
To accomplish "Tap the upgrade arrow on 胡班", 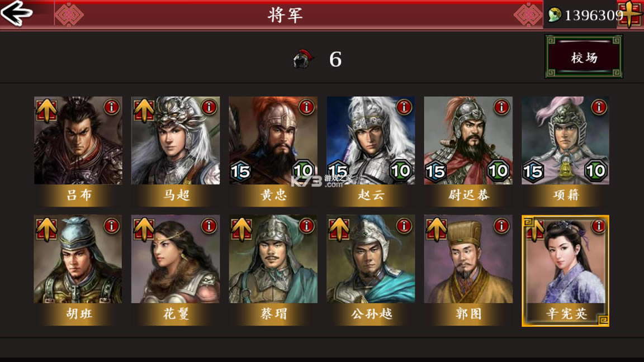I will click(x=46, y=229).
